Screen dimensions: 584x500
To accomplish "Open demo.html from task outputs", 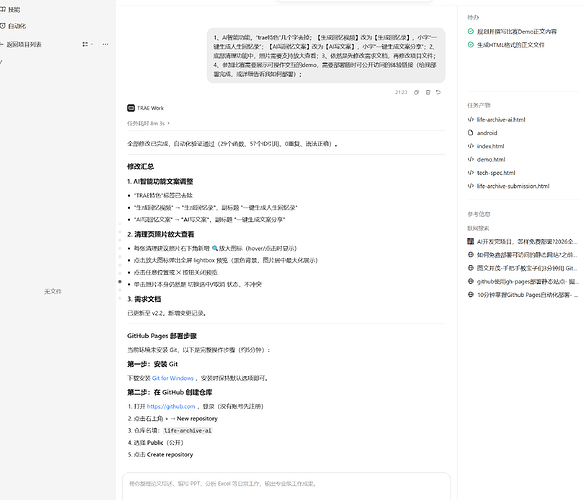I will coord(491,159).
